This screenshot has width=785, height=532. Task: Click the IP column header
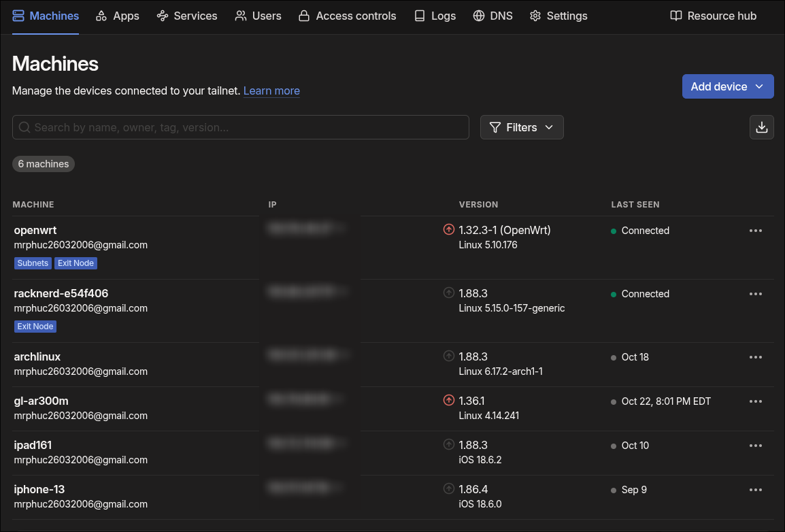click(272, 205)
